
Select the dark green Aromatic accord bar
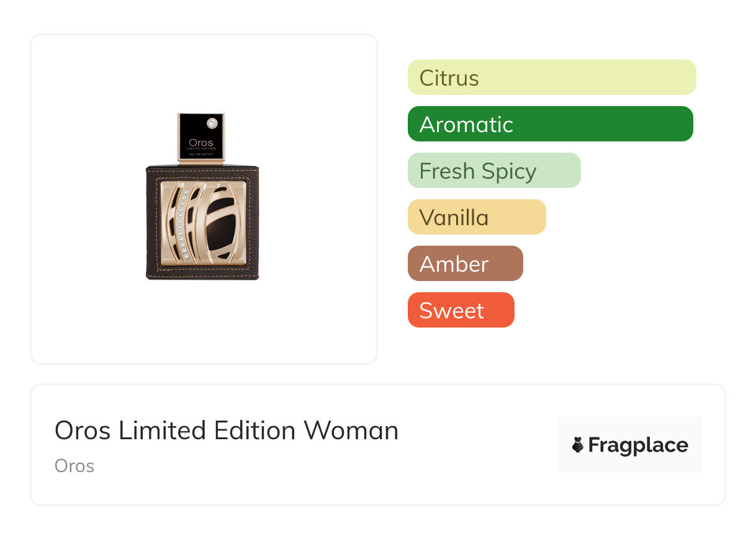550,124
